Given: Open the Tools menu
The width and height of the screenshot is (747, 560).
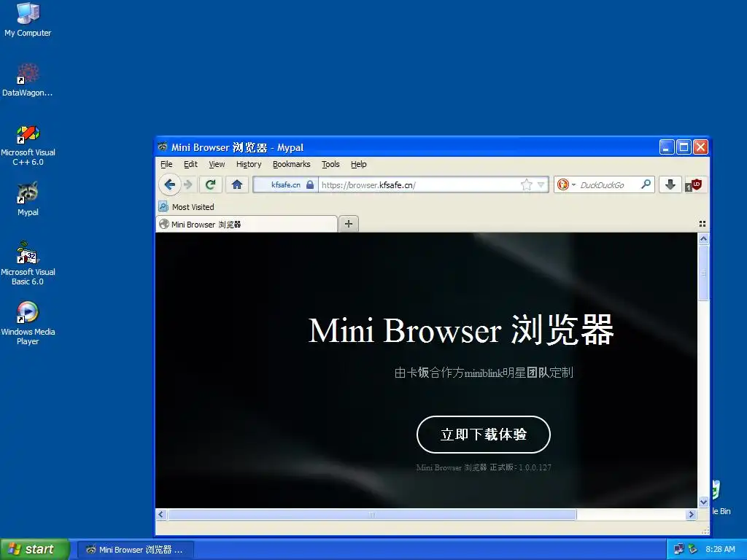Looking at the screenshot, I should [330, 164].
